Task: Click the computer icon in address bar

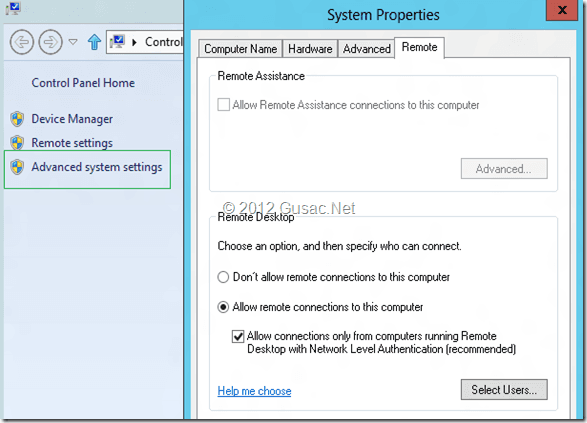Action: [x=117, y=42]
